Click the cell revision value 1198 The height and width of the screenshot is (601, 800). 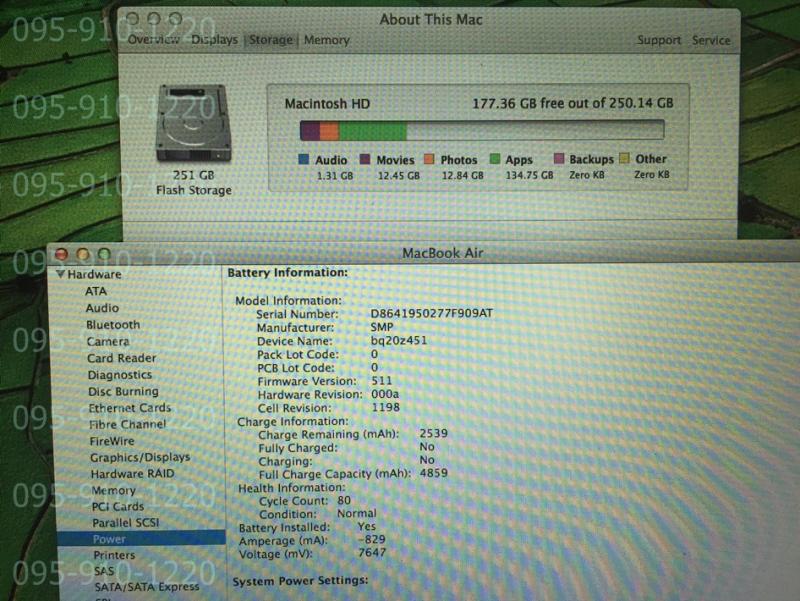[x=386, y=408]
